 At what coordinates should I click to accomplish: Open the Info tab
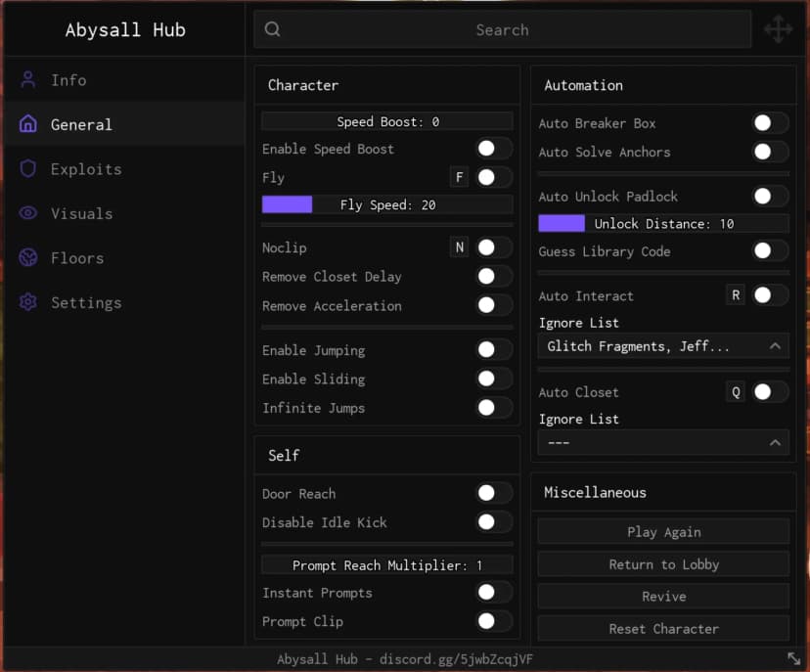point(124,80)
